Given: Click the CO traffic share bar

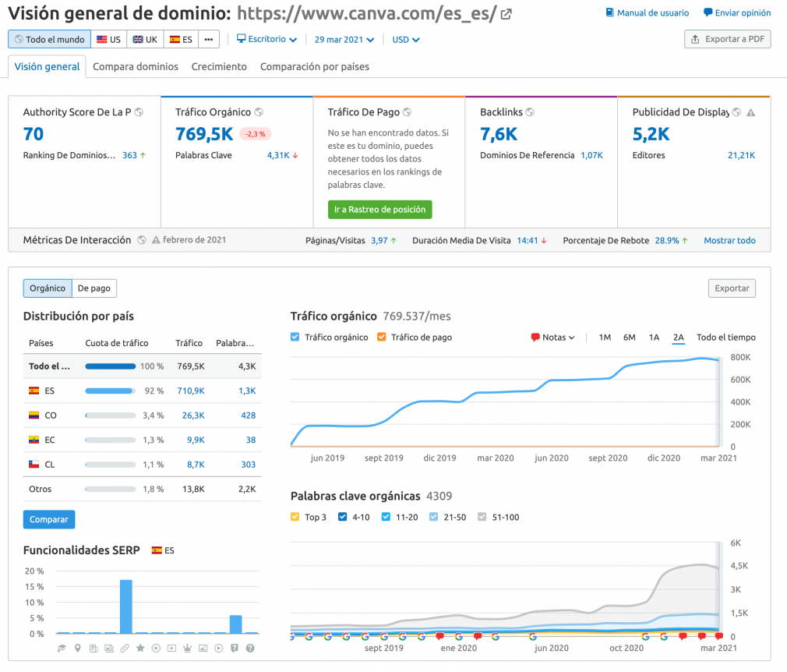Looking at the screenshot, I should point(111,416).
